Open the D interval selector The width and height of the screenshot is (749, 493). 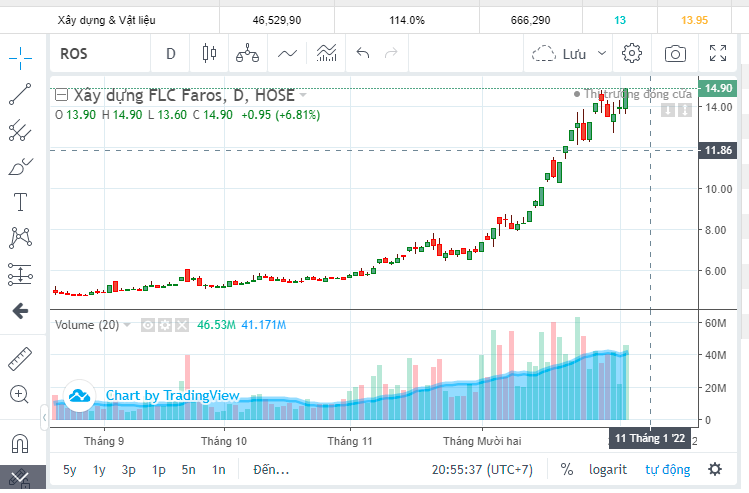(171, 54)
